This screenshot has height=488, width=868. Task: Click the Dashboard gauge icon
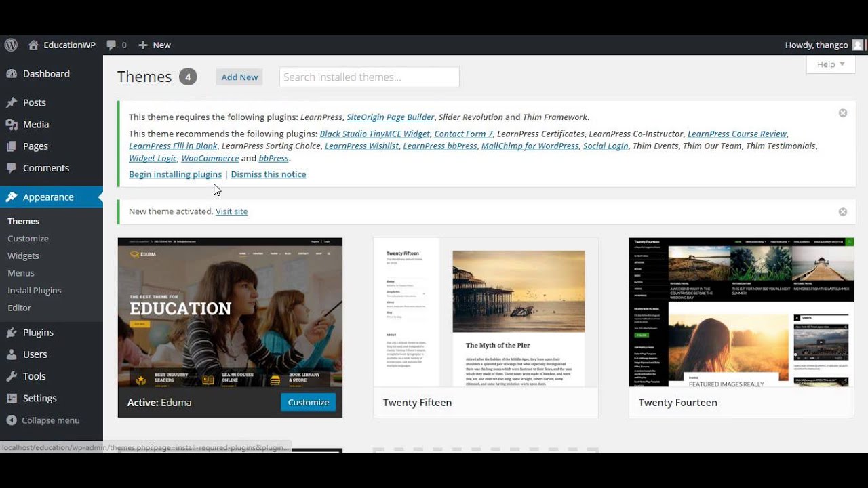click(x=12, y=74)
